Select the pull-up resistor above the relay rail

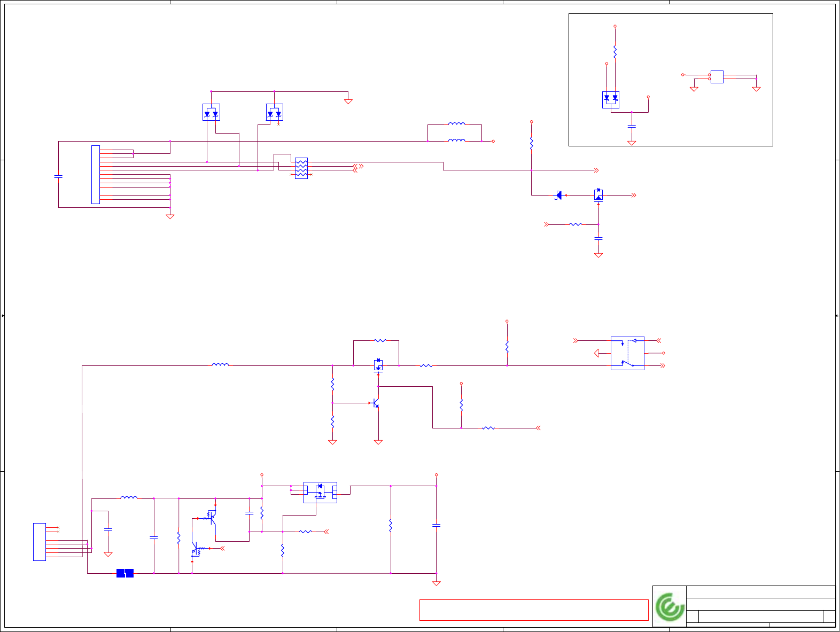tap(507, 347)
